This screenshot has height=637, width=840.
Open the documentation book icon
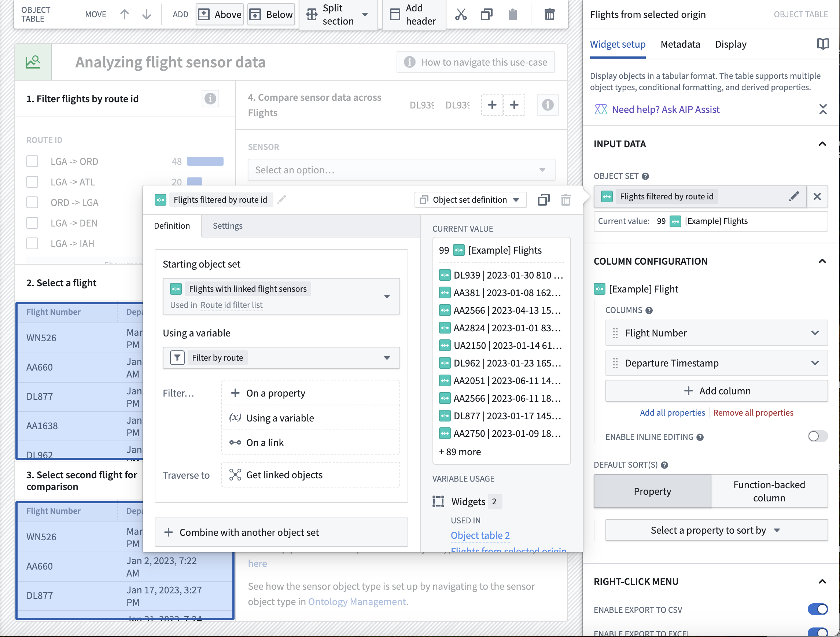[x=822, y=44]
